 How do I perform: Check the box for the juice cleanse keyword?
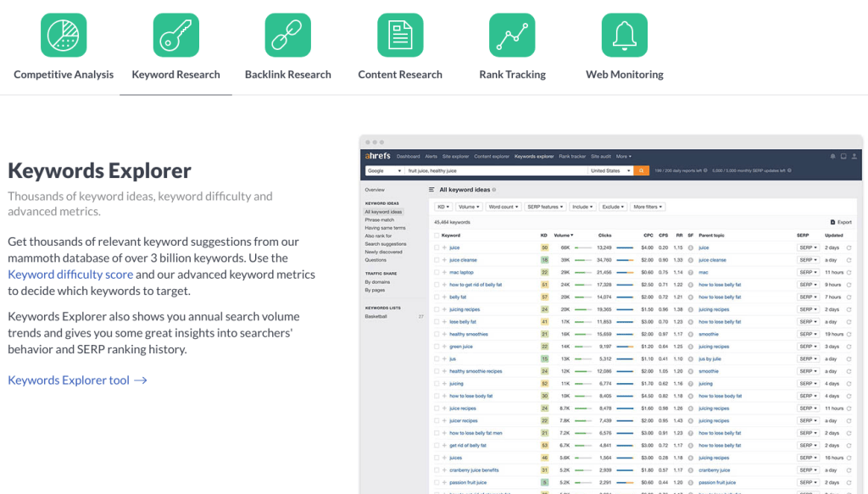(437, 260)
